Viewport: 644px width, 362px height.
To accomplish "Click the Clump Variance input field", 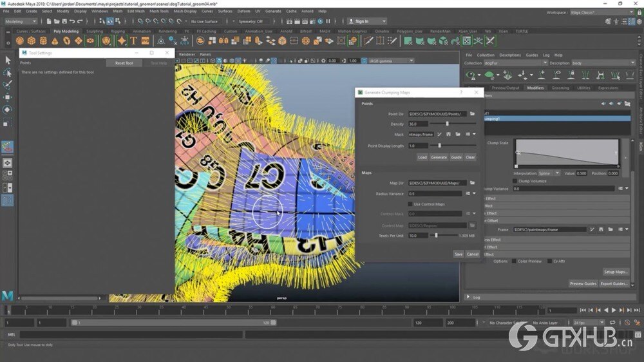I will [563, 189].
